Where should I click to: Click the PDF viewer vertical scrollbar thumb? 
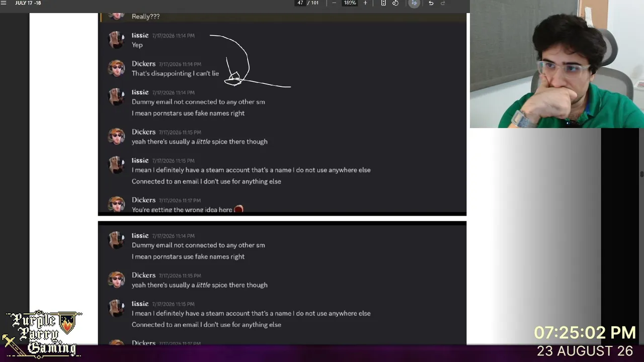641,174
